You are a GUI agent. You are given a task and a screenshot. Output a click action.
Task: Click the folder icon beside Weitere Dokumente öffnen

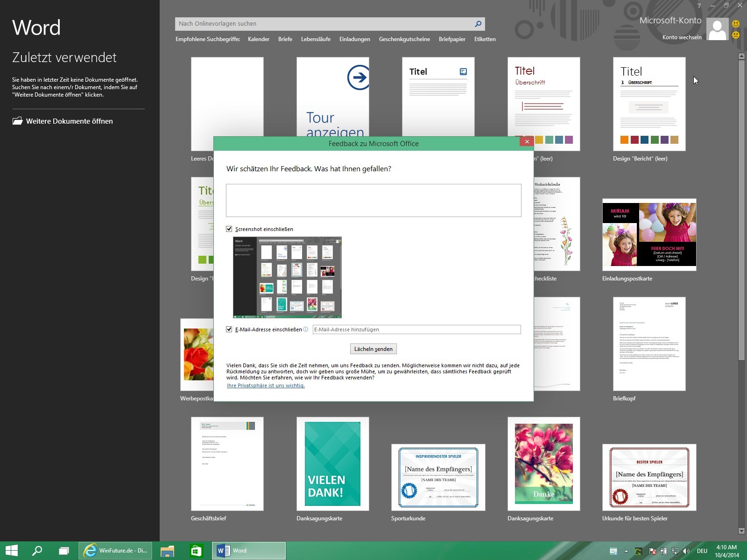pyautogui.click(x=17, y=121)
